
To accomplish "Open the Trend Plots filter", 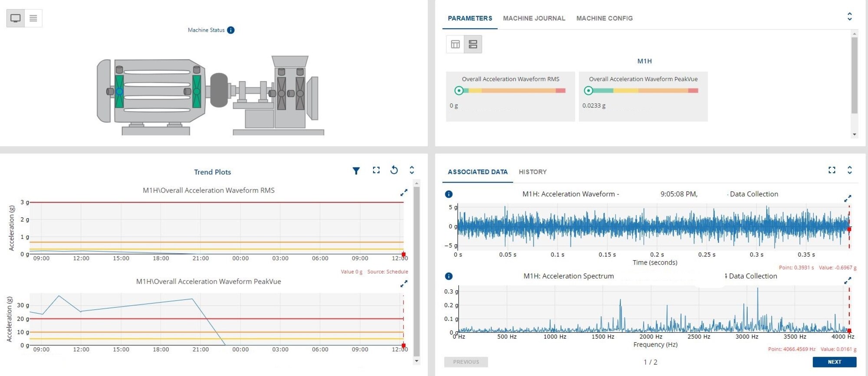I will [356, 171].
